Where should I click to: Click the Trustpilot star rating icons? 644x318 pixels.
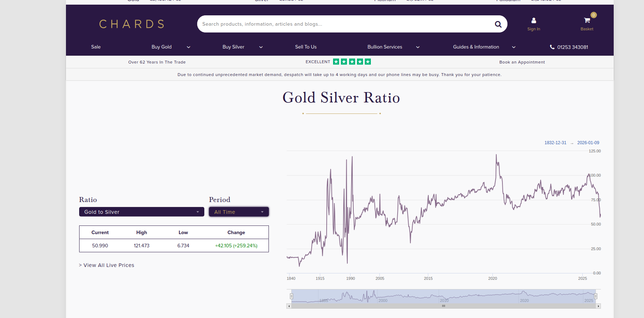[x=352, y=62]
